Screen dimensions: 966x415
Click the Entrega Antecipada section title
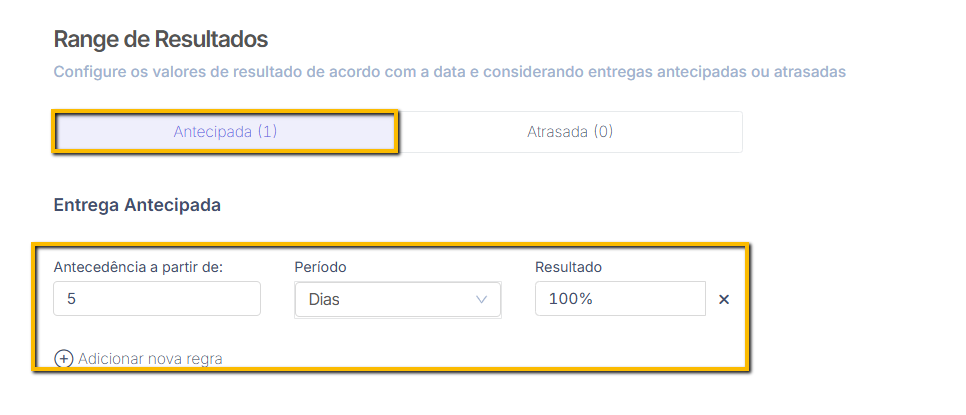(137, 205)
